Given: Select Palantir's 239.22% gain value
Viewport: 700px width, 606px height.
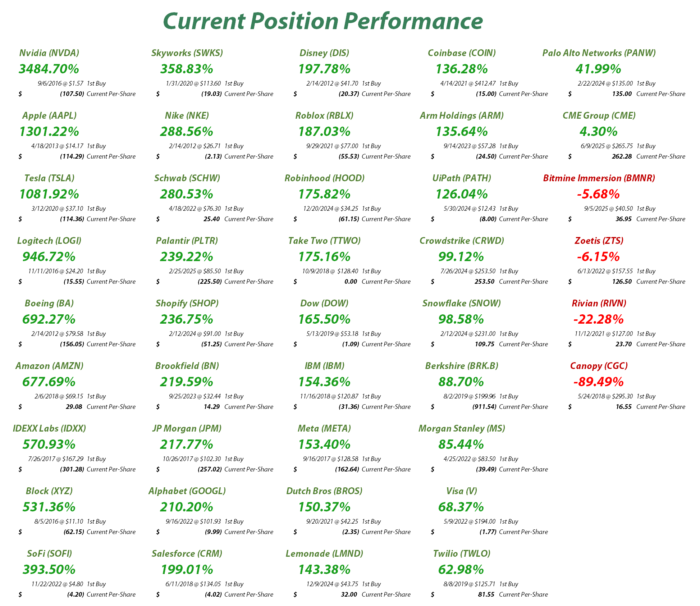Looking at the screenshot, I should click(x=187, y=256).
